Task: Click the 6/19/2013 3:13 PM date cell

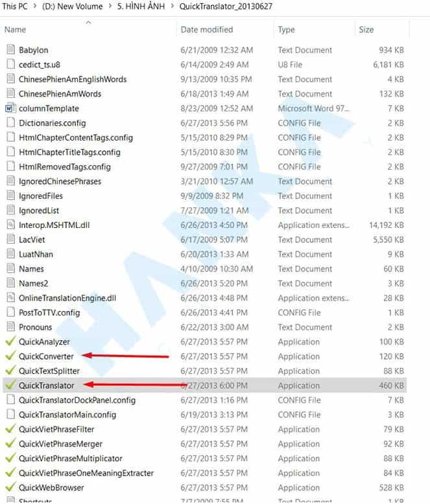Action: pos(214,415)
